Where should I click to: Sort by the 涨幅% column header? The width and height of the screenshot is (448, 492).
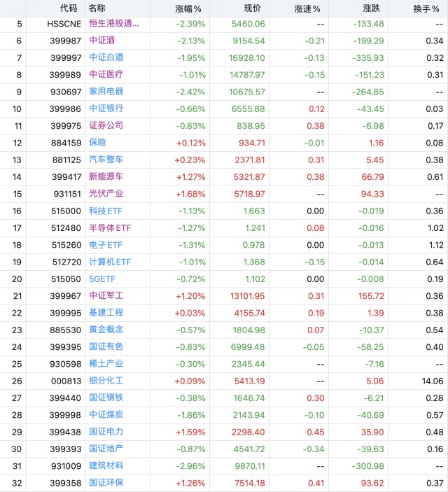(188, 9)
